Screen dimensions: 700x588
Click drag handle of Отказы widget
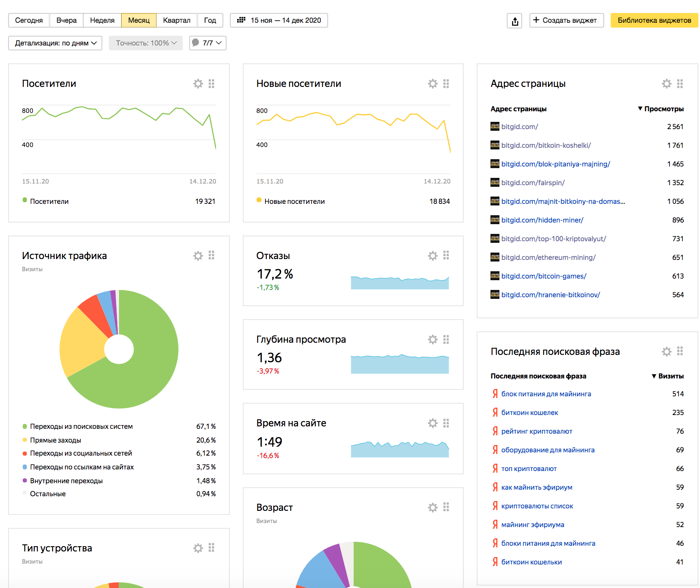446,255
